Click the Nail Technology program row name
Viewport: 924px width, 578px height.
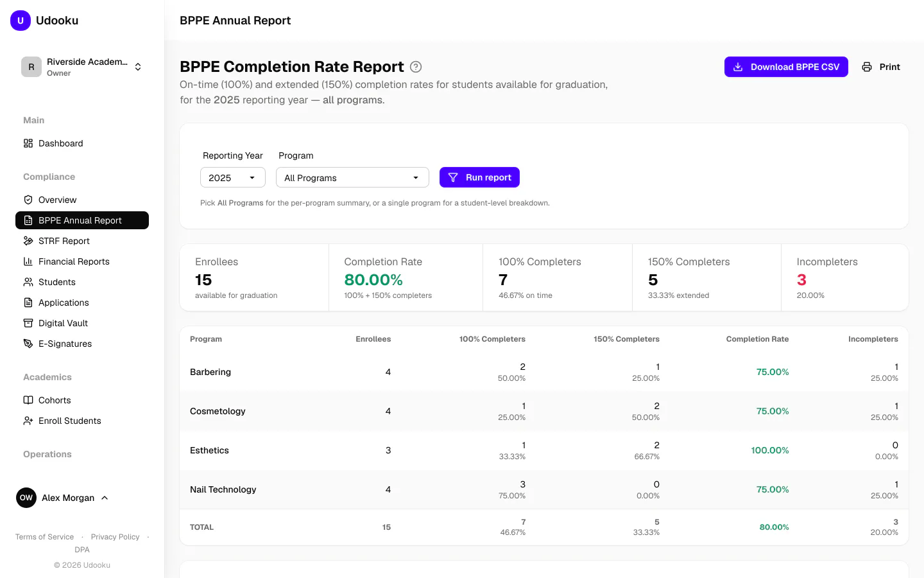pyautogui.click(x=223, y=489)
